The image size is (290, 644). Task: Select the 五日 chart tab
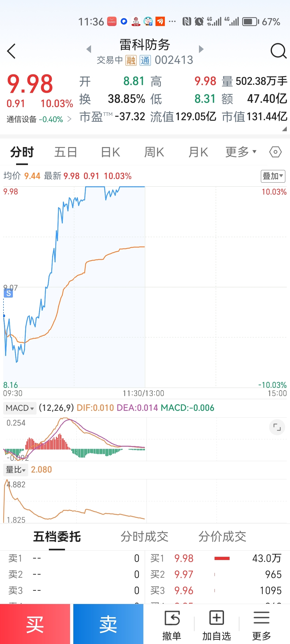point(66,152)
